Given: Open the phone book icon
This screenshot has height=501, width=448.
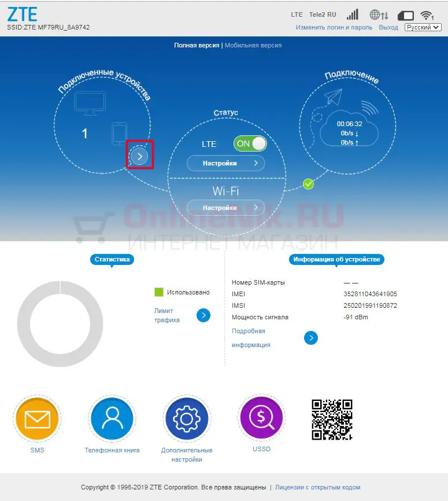Looking at the screenshot, I should coord(112,418).
